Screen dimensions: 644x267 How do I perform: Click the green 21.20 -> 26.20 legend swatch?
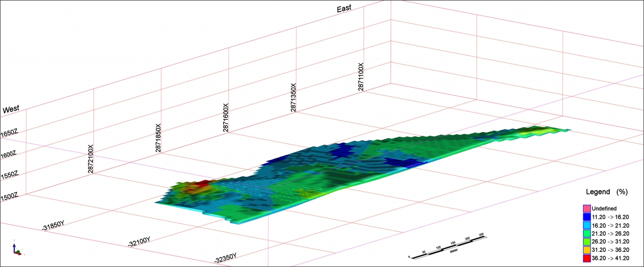pos(586,234)
